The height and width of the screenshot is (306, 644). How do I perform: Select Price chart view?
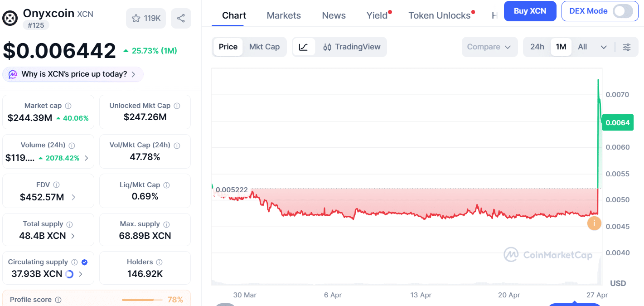[x=228, y=47]
